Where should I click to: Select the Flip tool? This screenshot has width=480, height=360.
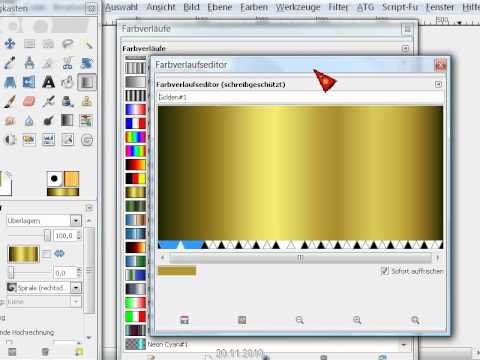click(x=29, y=82)
